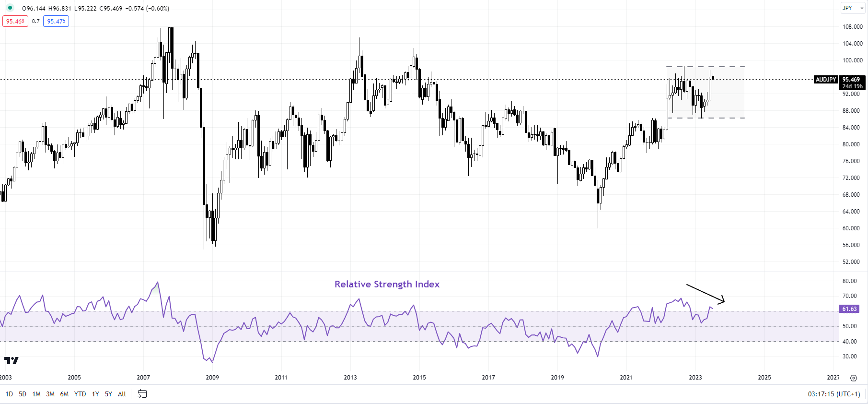Click the Relative Strength Index text label

click(x=387, y=284)
